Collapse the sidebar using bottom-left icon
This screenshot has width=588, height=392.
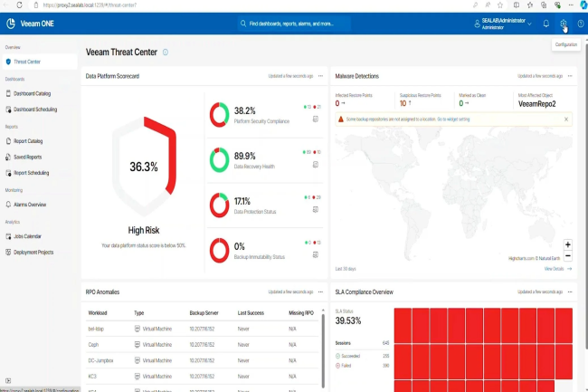coord(8,380)
